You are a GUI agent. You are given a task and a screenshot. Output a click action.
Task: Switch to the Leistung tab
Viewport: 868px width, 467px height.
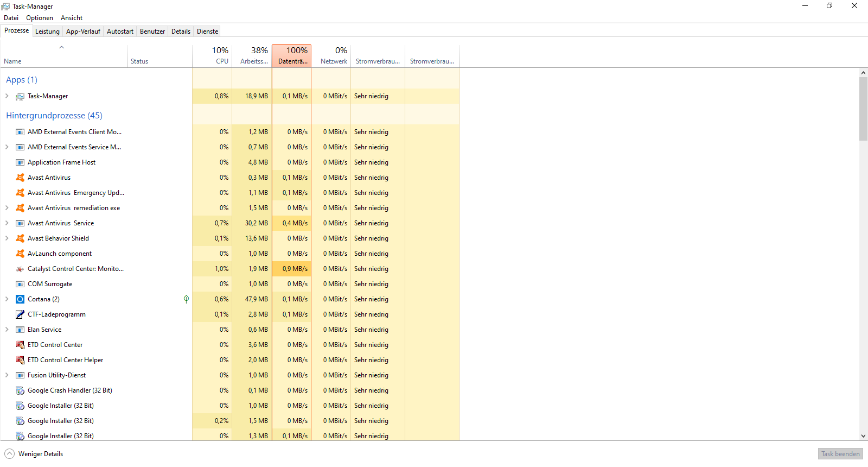pyautogui.click(x=47, y=31)
